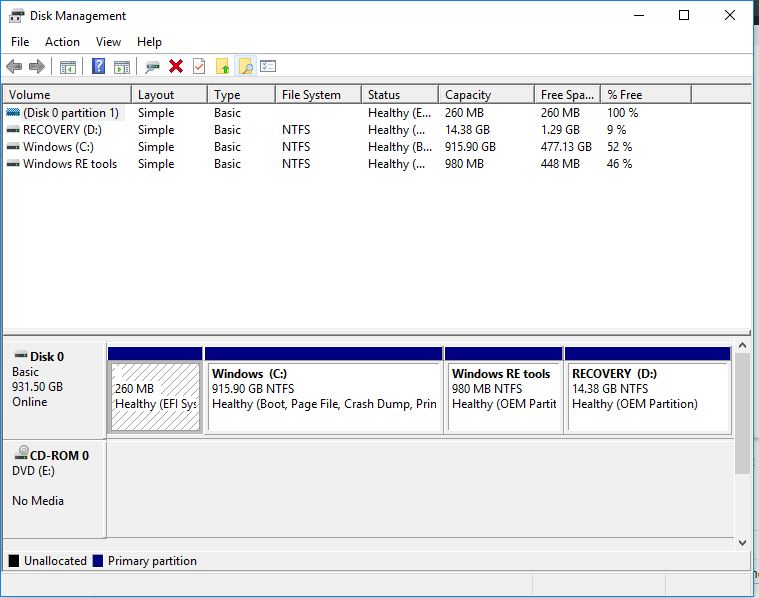Screen dimensions: 759x598
Task: Click the drive icon beside RECOVERY (D:) row
Action: [x=13, y=130]
